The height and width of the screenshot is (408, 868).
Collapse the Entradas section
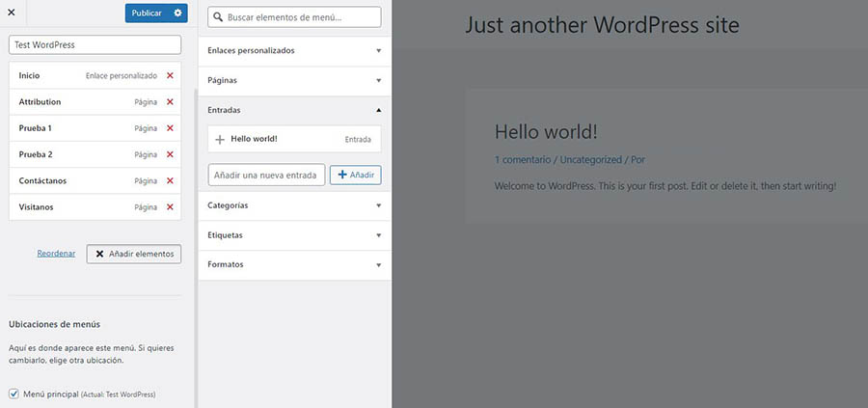click(378, 110)
